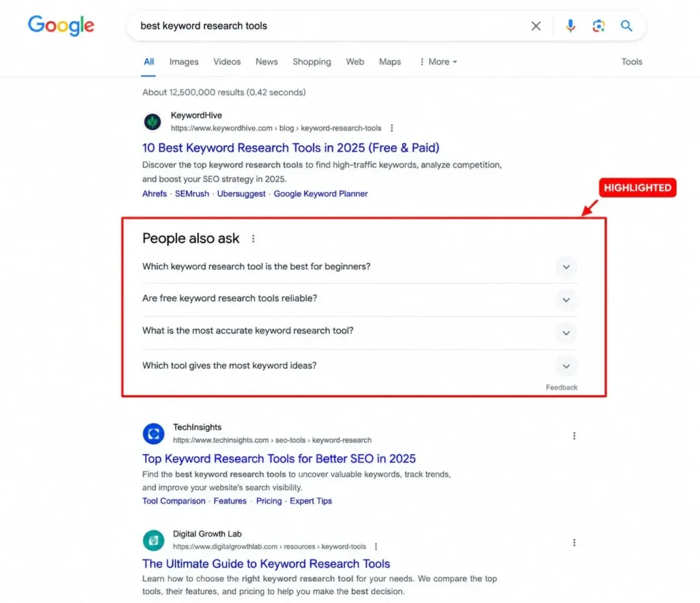This screenshot has height=603, width=700.
Task: Open the More search filters dropdown
Action: click(x=438, y=62)
